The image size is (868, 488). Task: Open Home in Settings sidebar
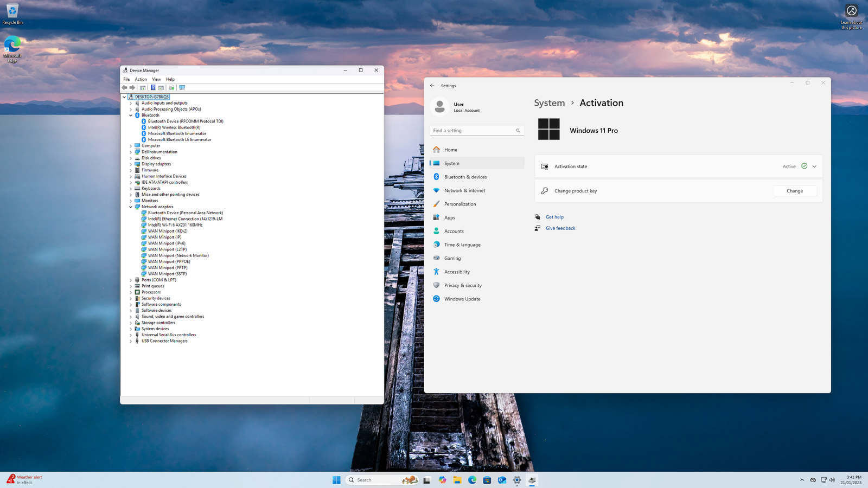click(x=477, y=150)
